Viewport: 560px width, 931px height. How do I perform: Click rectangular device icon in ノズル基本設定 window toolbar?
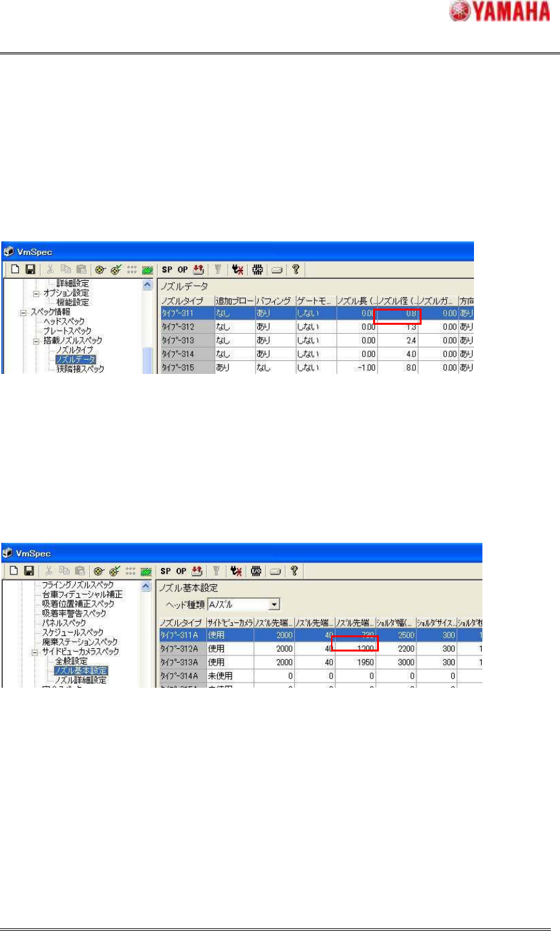coord(275,571)
